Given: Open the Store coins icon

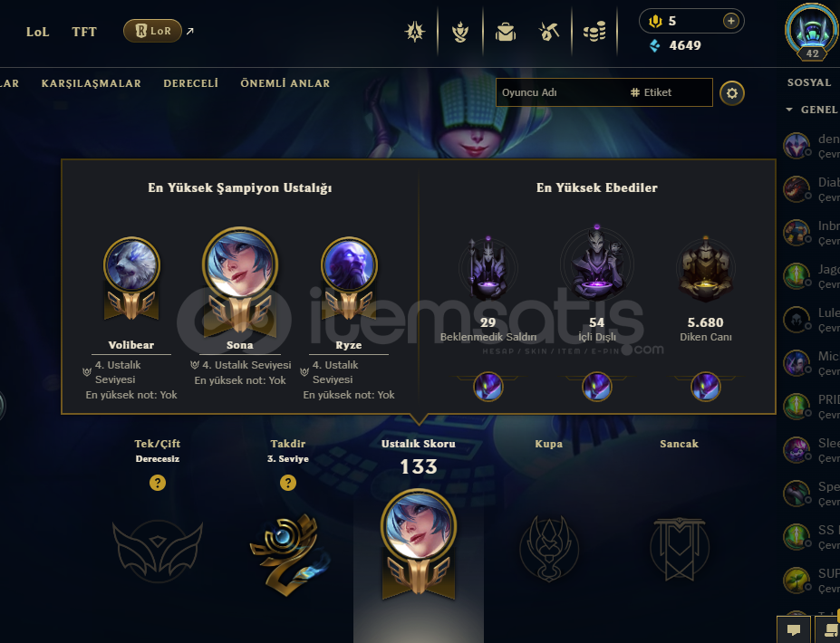Looking at the screenshot, I should (x=594, y=32).
